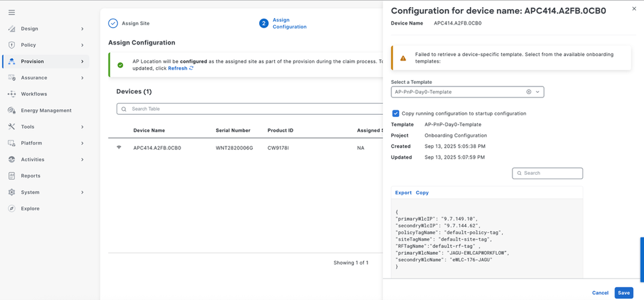Click the template Search field magnifier icon
The height and width of the screenshot is (300, 644).
(x=519, y=174)
